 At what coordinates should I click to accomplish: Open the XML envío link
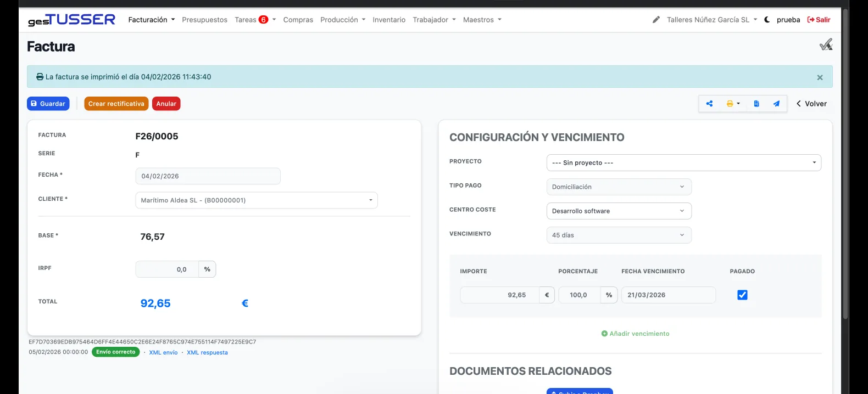click(x=164, y=353)
